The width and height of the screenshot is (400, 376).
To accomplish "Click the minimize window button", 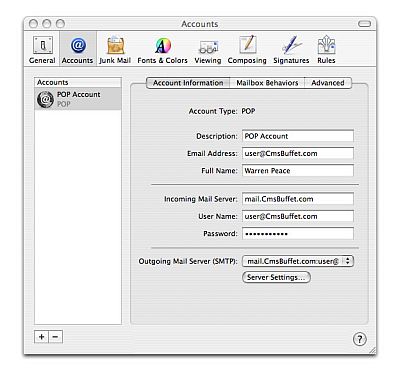I will [47, 24].
